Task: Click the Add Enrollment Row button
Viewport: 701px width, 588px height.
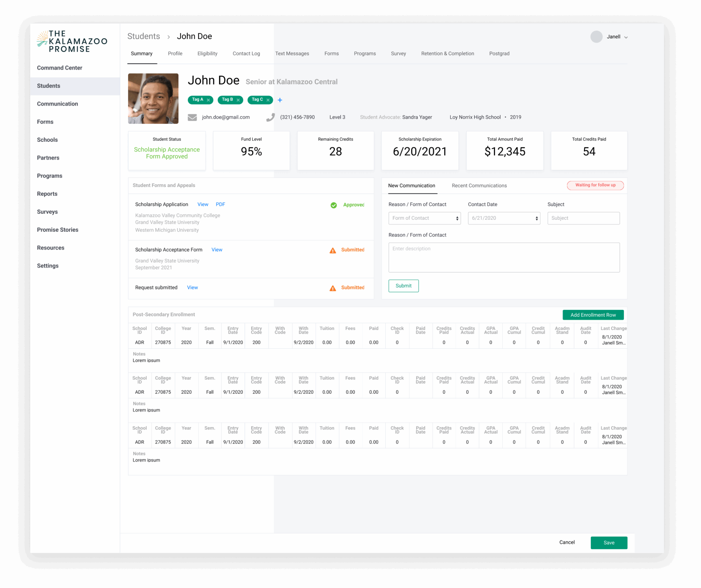Action: click(593, 315)
